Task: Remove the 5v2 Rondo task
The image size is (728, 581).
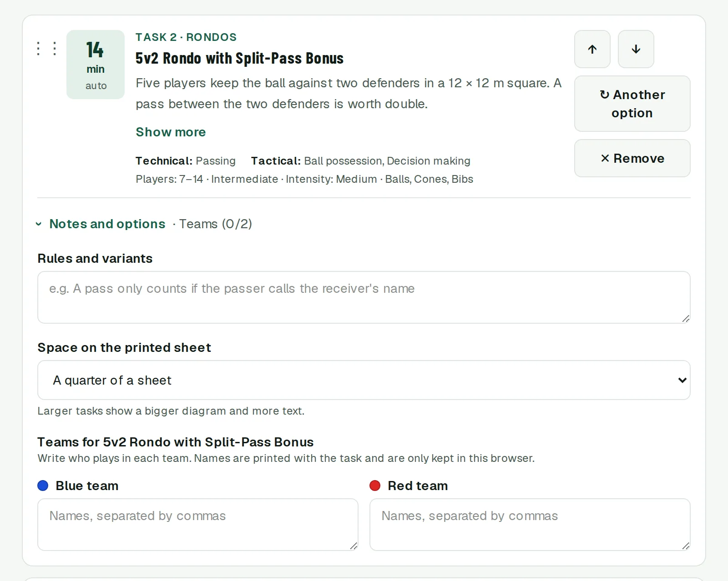Action: pos(632,158)
